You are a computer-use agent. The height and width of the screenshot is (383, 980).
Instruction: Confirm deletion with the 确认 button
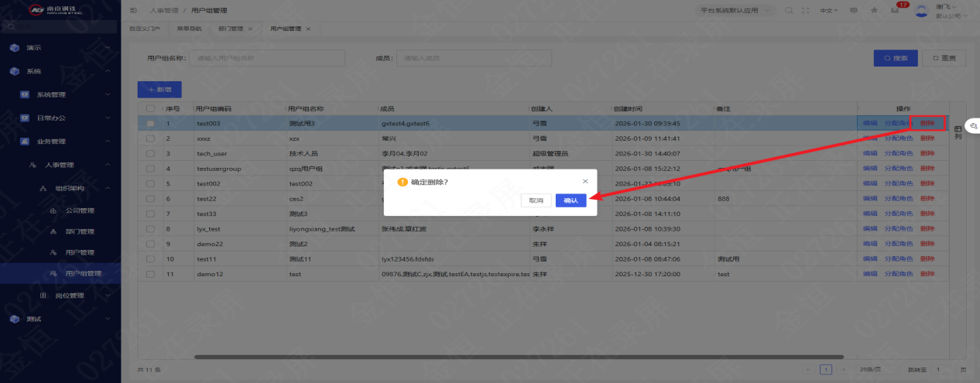[x=571, y=200]
